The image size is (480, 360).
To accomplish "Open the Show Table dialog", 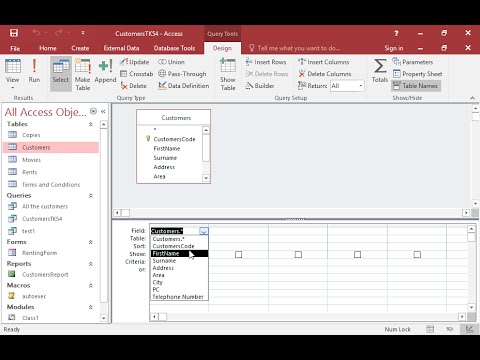I will point(228,74).
